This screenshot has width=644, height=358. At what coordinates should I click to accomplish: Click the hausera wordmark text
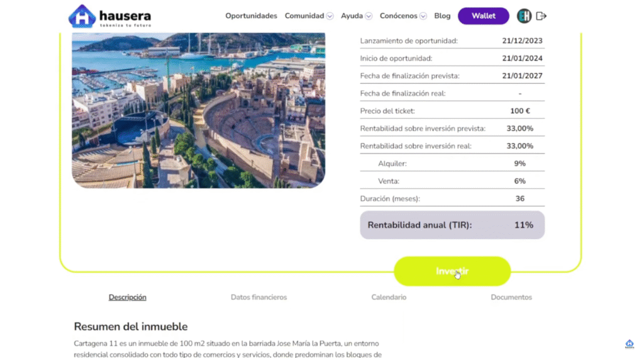(x=126, y=16)
